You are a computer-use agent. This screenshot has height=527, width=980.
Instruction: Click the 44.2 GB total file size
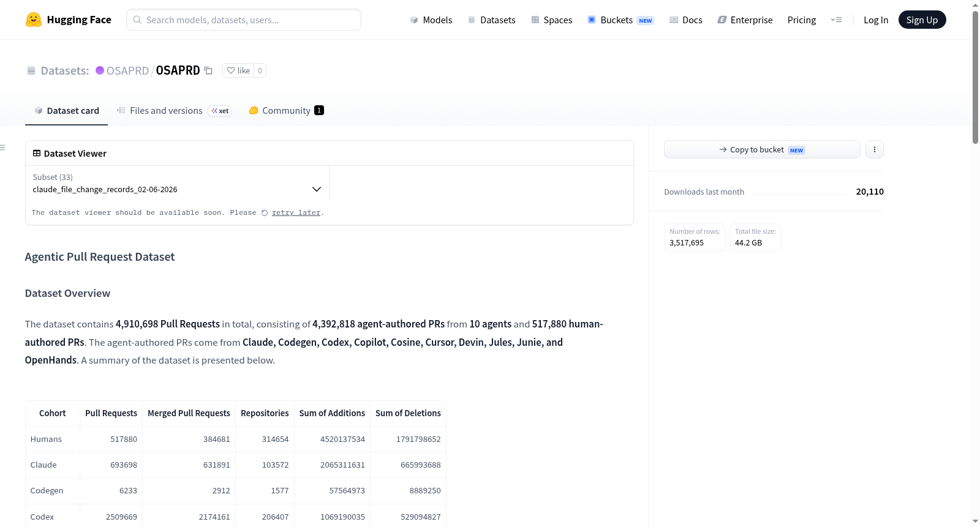[x=748, y=242]
